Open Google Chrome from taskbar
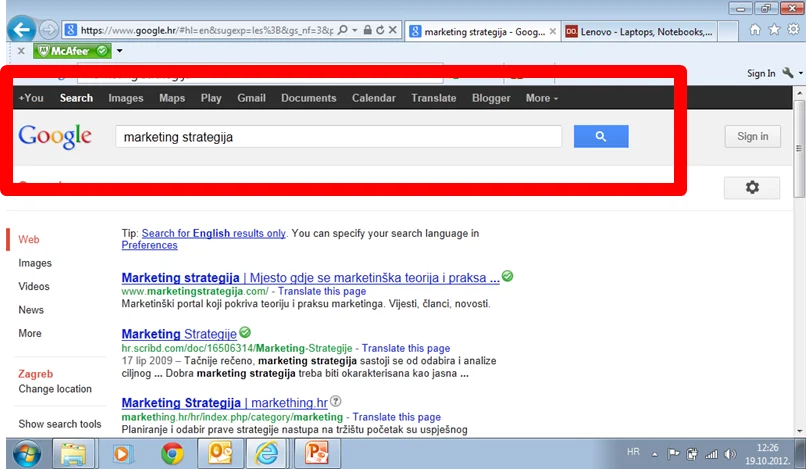The height and width of the screenshot is (469, 806). click(172, 454)
